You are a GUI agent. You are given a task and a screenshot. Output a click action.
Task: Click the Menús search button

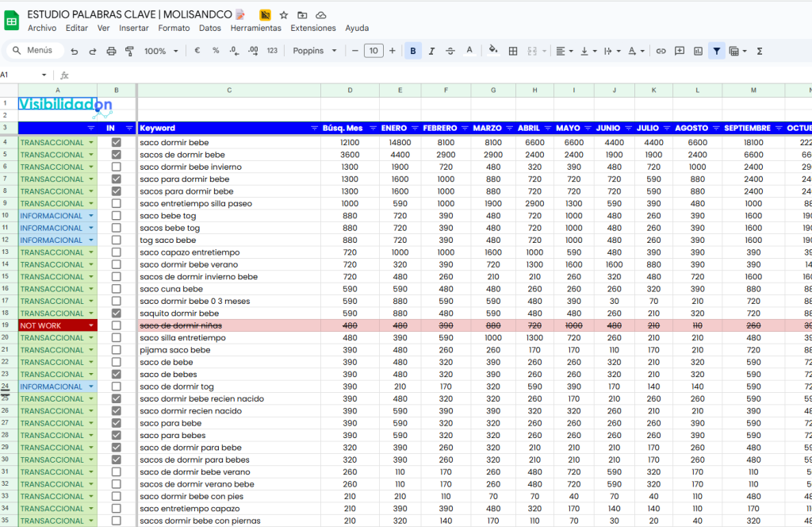[35, 51]
